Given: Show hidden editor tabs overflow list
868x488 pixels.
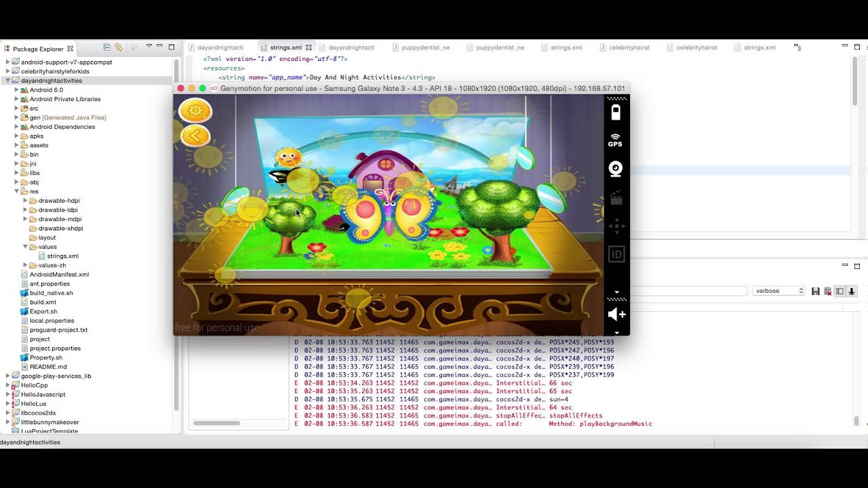Looking at the screenshot, I should pyautogui.click(x=797, y=47).
